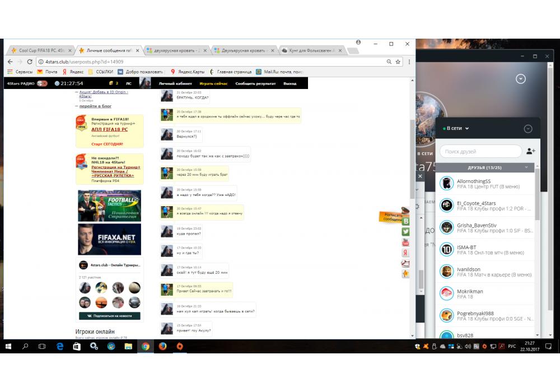Click the orange star side icon
Image resolution: width=560 pixels, height=392 pixels.
[x=405, y=274]
